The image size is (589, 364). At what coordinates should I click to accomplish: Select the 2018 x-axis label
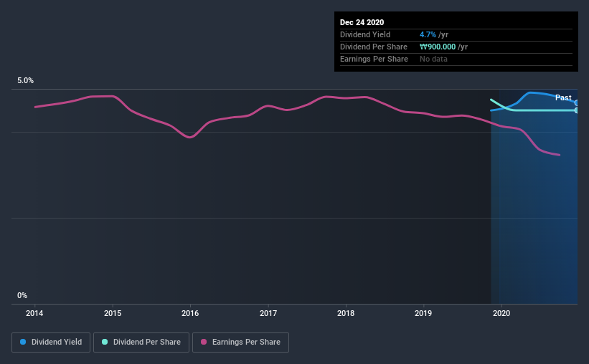tap(346, 313)
